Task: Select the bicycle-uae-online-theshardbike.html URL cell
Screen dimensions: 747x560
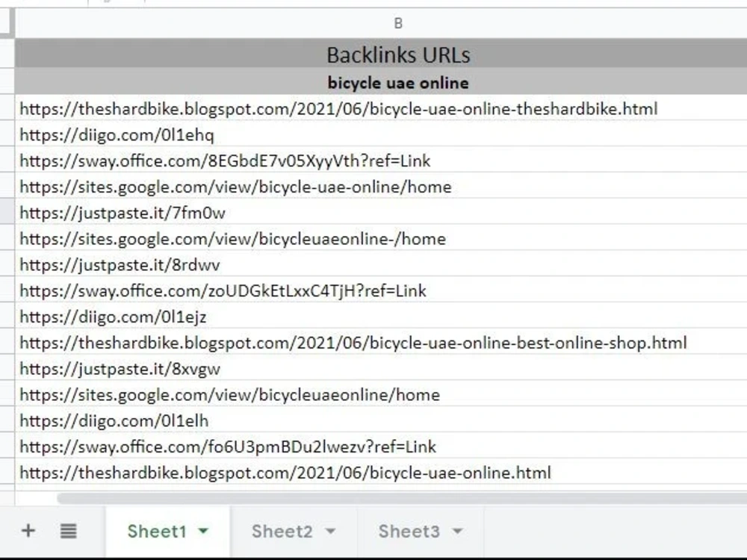Action: point(381,108)
